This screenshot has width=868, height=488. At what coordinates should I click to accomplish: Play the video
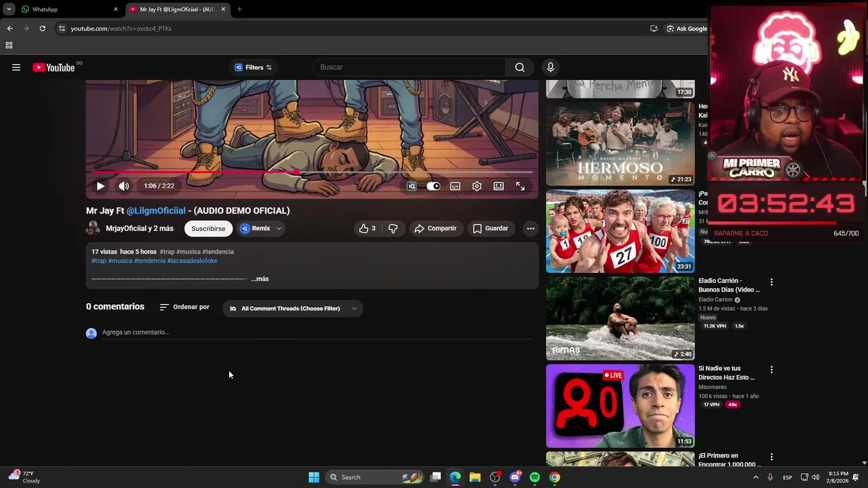pyautogui.click(x=100, y=186)
